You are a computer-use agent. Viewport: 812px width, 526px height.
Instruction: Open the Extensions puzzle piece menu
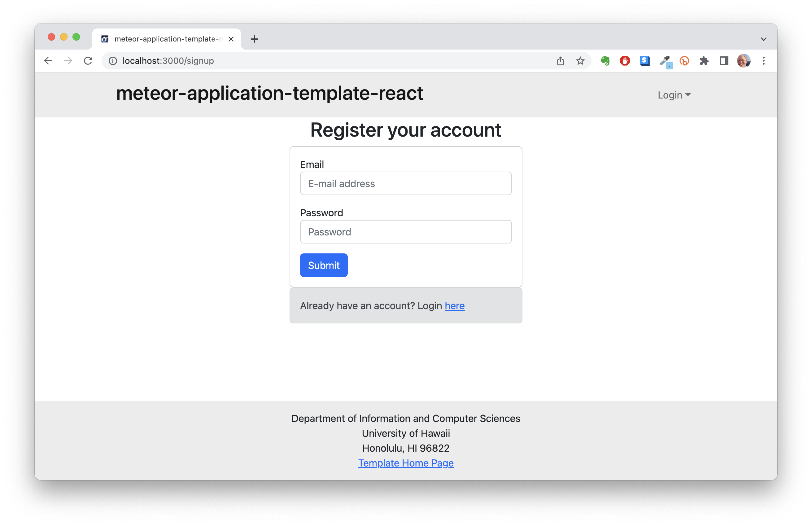point(704,61)
